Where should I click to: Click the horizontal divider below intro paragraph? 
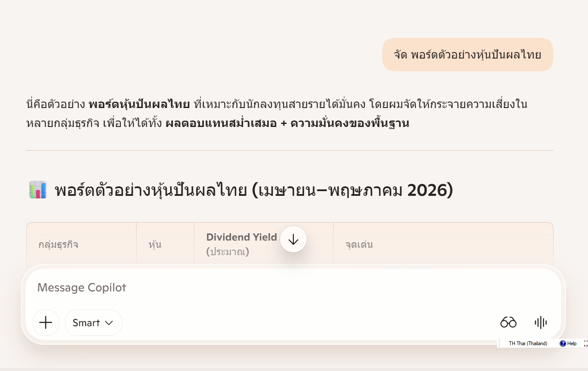tap(289, 151)
